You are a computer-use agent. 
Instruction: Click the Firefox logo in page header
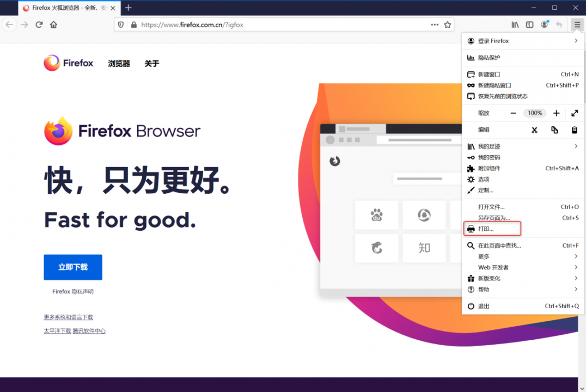coord(69,63)
